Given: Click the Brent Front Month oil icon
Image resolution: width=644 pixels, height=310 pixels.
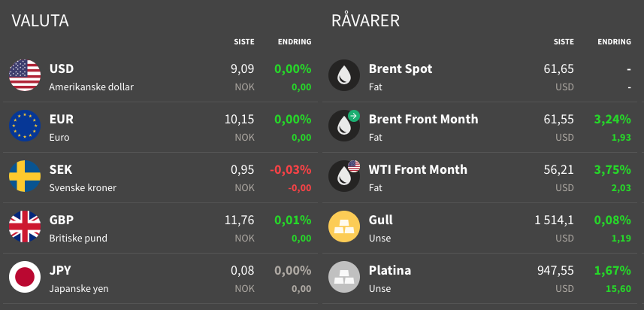Looking at the screenshot, I should tap(344, 126).
